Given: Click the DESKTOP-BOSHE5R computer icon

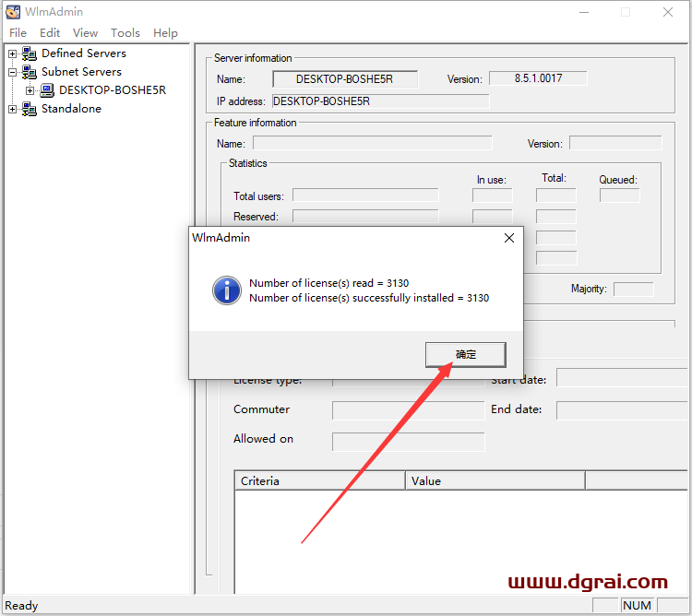Looking at the screenshot, I should coord(47,90).
